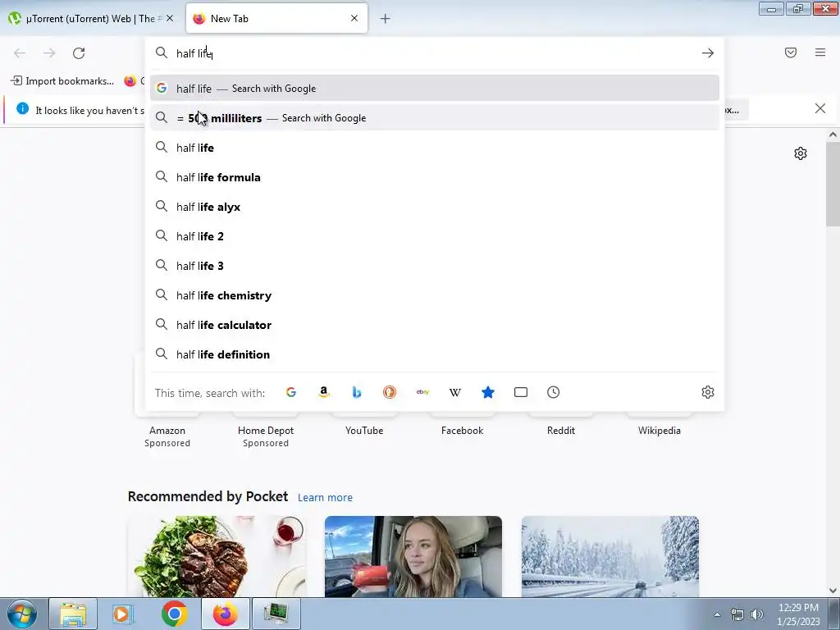Screen dimensions: 840x630
Task: Select 'half life 2' suggestion
Action: (435, 236)
